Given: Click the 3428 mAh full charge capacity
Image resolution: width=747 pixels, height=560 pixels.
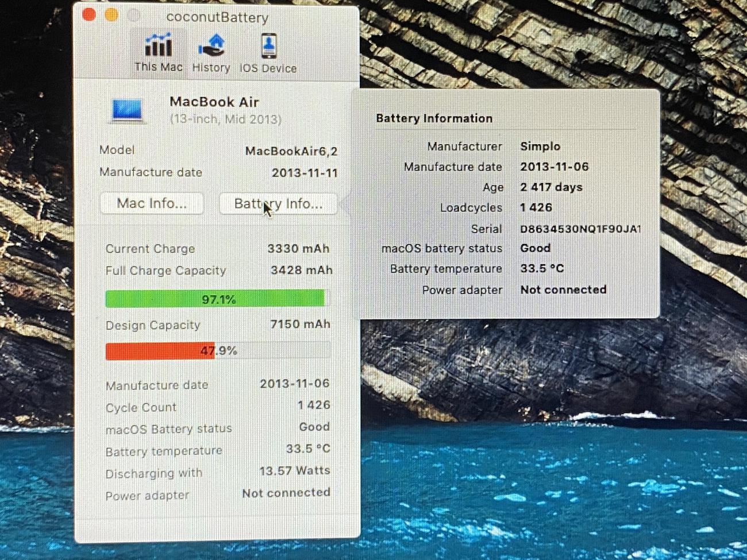Looking at the screenshot, I should [x=302, y=270].
